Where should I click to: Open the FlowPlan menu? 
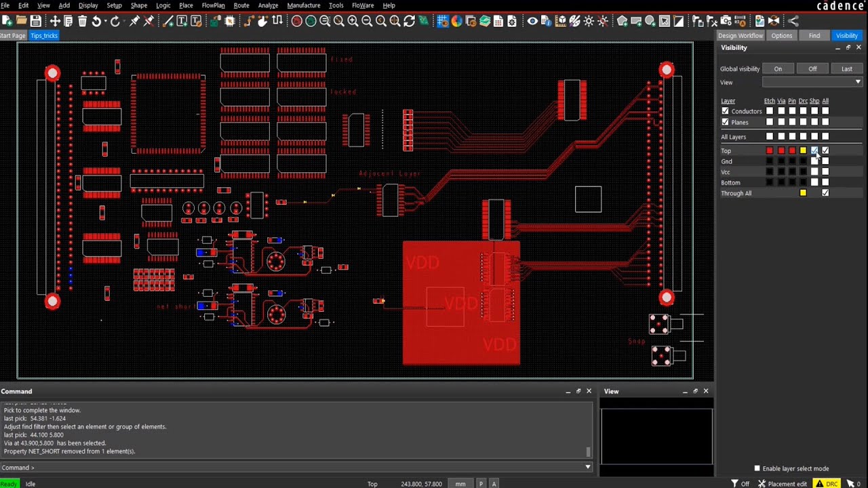coord(213,5)
